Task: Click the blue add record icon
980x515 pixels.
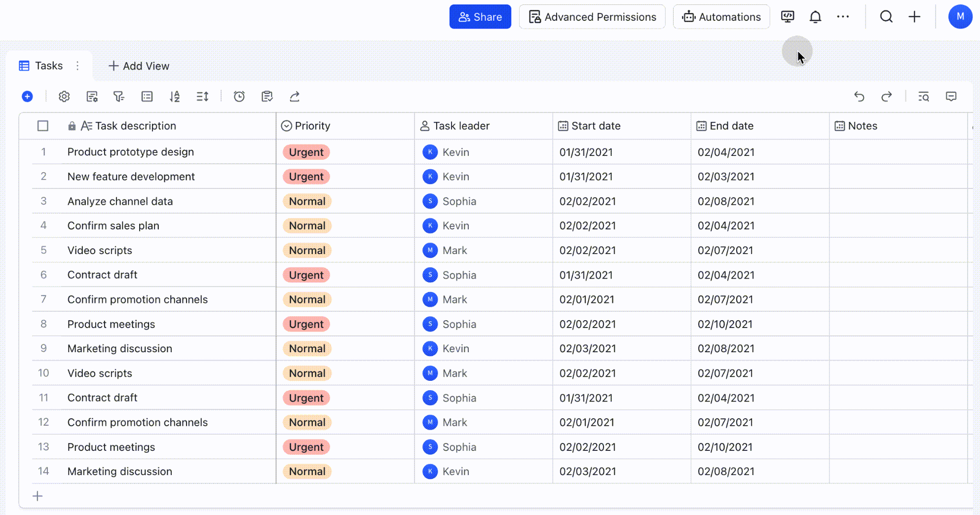Action: point(28,97)
